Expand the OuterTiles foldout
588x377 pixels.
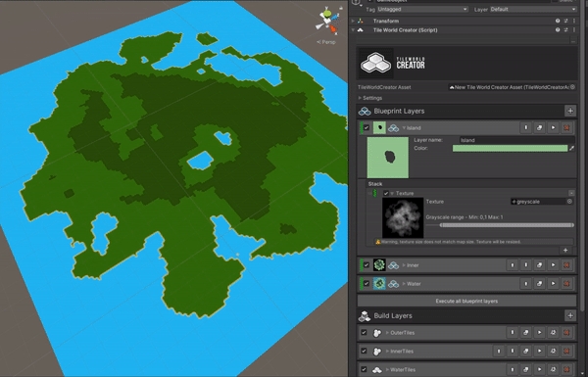click(387, 332)
